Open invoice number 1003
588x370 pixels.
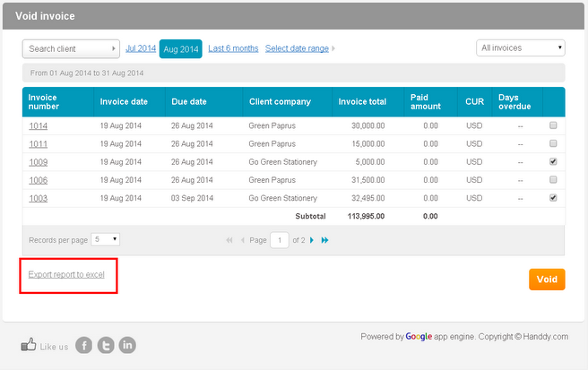[39, 198]
